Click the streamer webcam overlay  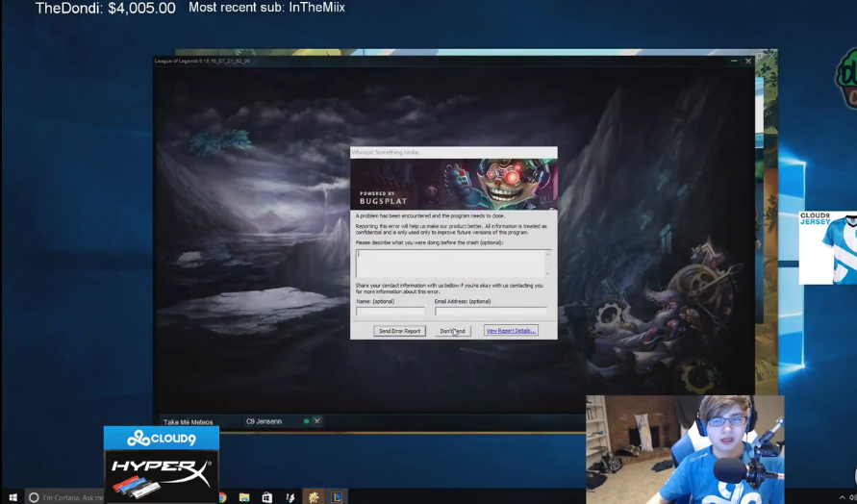pos(685,449)
